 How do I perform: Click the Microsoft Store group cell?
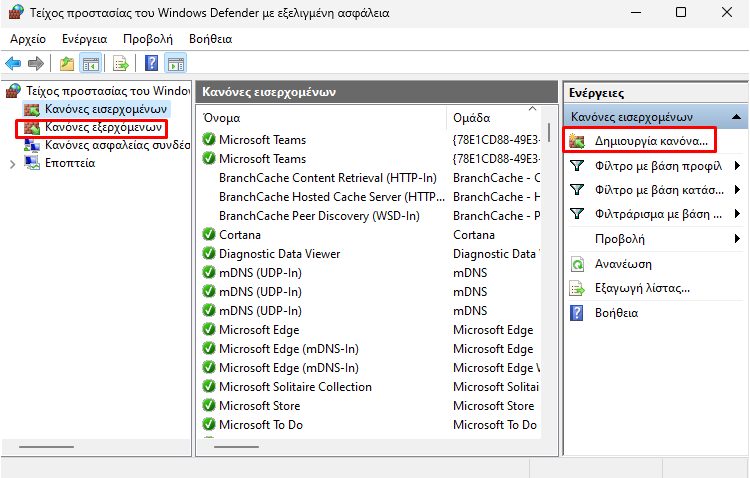click(496, 406)
